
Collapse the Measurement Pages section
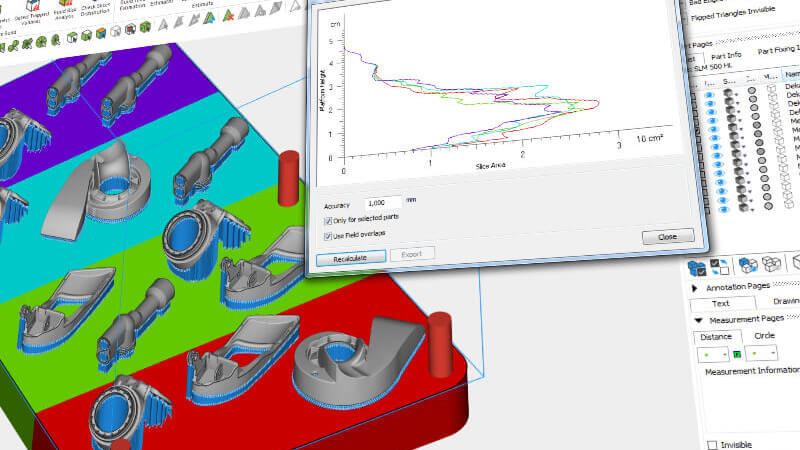click(x=697, y=319)
